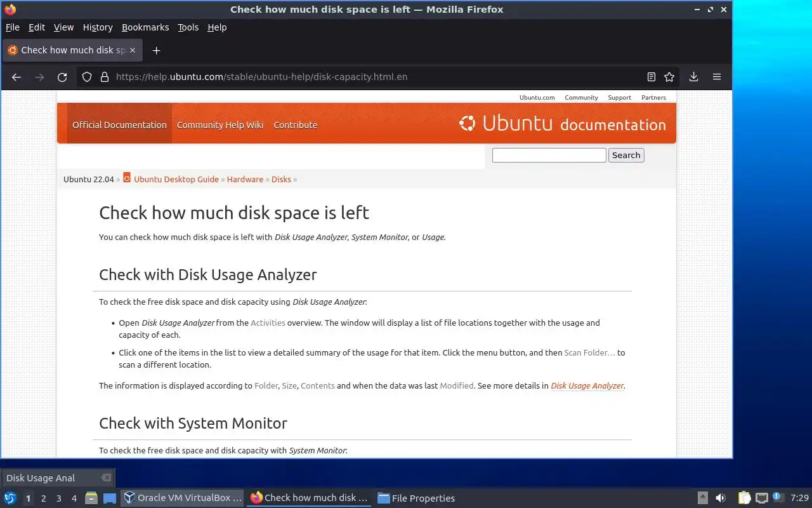Open the Disks breadcrumb link
The image size is (812, 508).
pos(281,179)
